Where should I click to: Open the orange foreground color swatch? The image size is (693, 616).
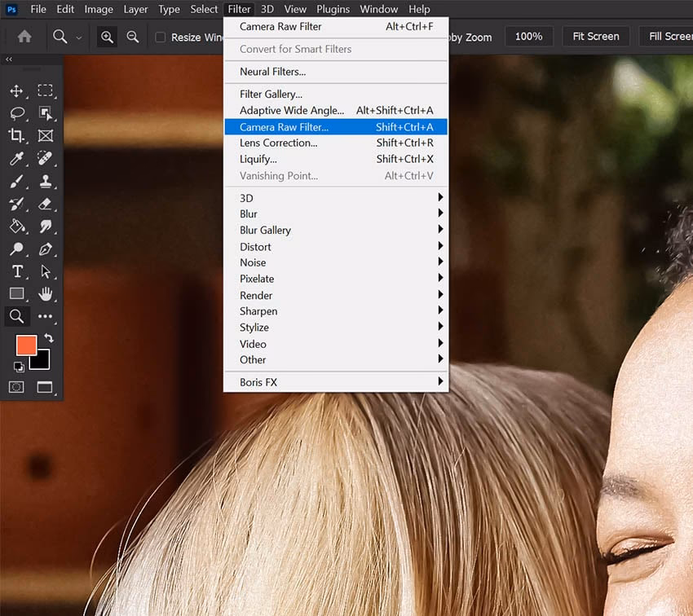point(26,345)
